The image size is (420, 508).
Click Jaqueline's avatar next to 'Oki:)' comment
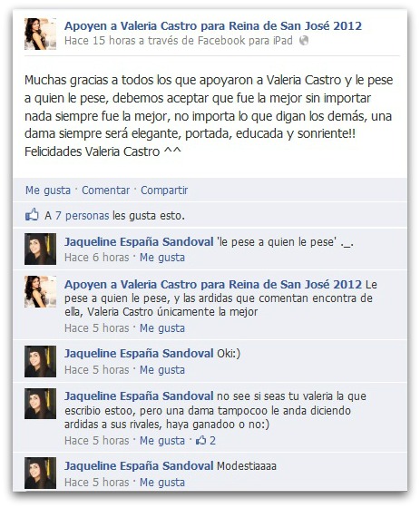coord(40,361)
